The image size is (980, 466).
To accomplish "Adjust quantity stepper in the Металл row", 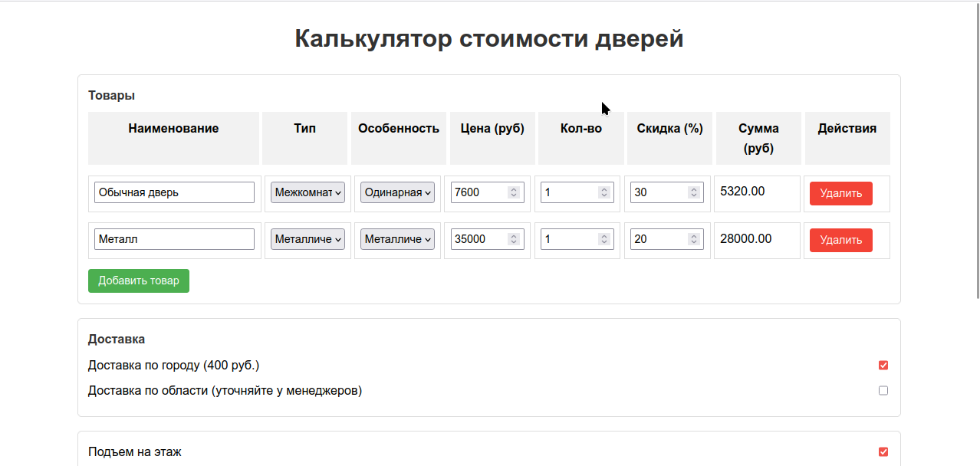I will click(604, 239).
